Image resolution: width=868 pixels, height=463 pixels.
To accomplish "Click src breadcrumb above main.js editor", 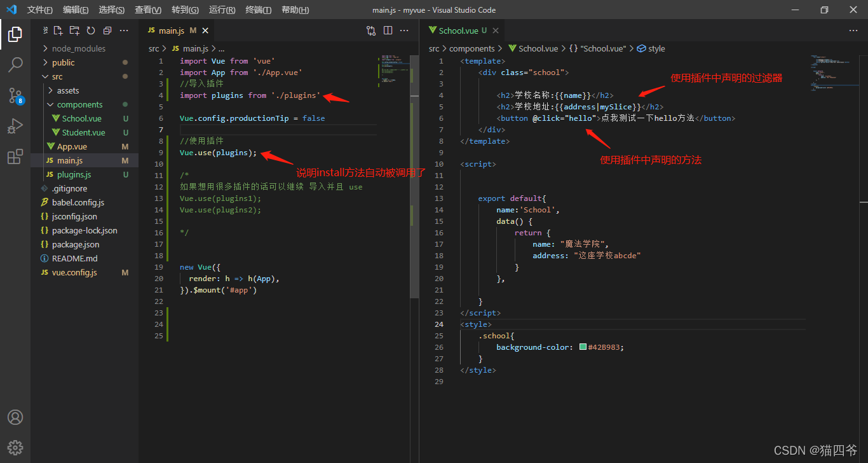I will (154, 48).
